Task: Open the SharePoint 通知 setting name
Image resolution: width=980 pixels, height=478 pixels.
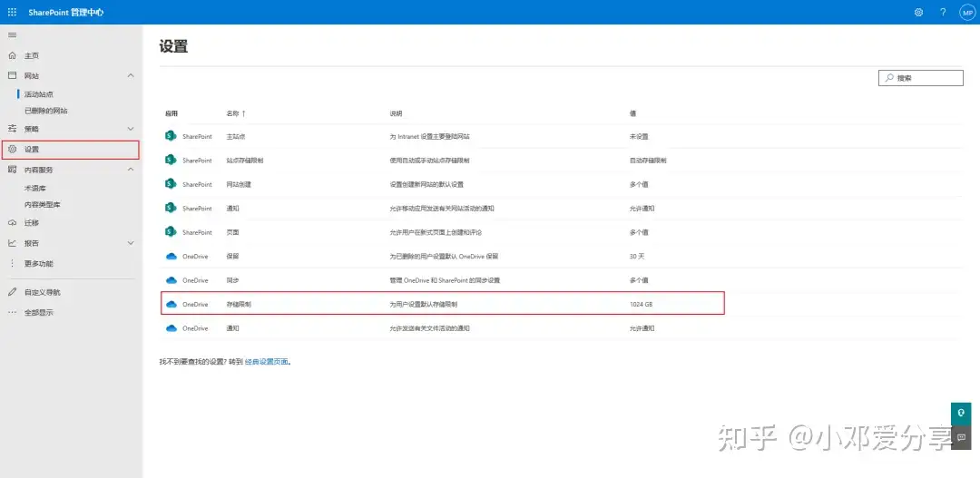Action: 232,208
